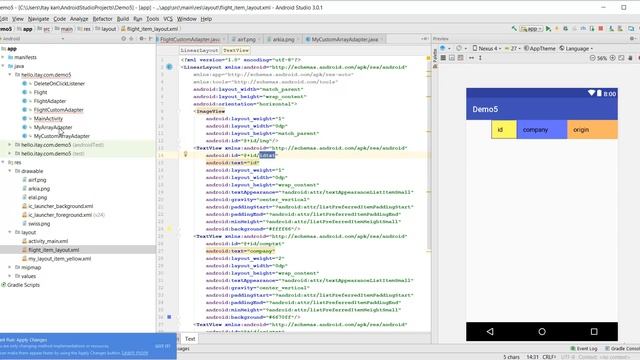Click the Make Project hammer icon

click(x=514, y=29)
